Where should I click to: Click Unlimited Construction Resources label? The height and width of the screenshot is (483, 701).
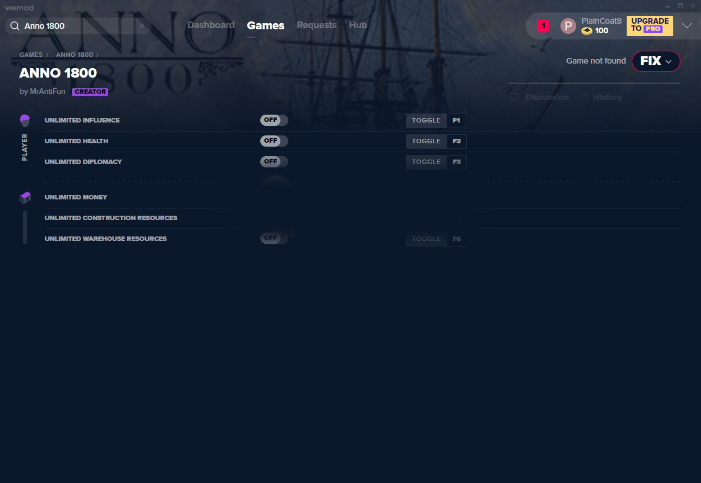pos(111,218)
